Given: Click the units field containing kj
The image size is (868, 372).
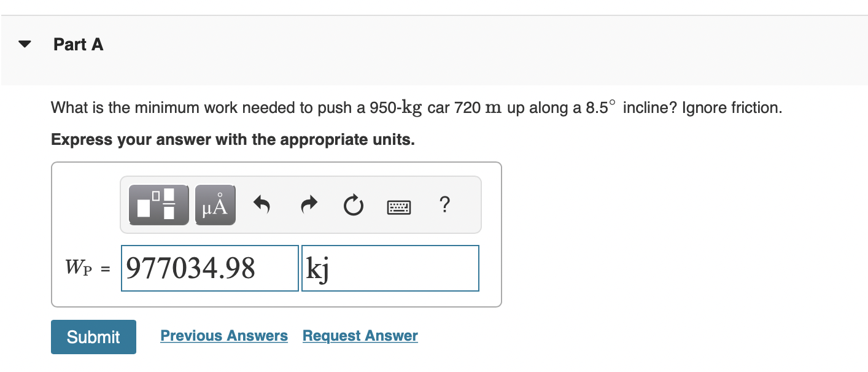Looking at the screenshot, I should click(390, 268).
